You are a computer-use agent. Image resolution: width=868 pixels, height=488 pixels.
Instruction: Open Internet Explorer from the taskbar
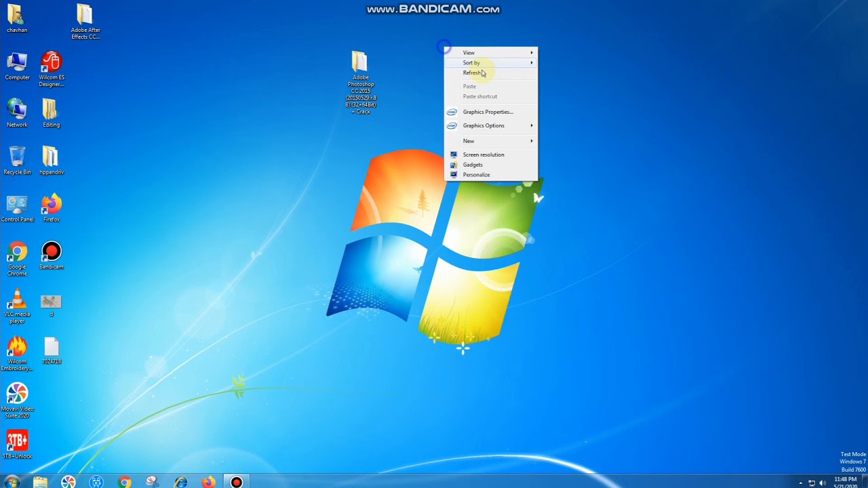(x=180, y=482)
